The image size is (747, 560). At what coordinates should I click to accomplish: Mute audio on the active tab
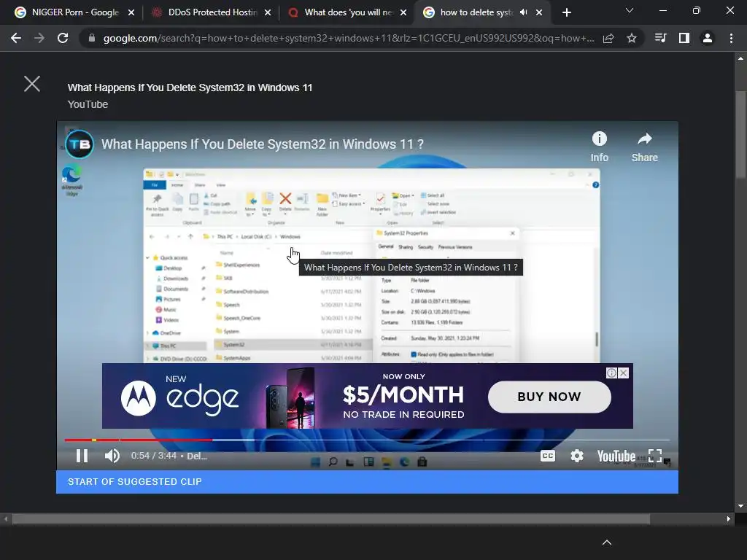(524, 12)
